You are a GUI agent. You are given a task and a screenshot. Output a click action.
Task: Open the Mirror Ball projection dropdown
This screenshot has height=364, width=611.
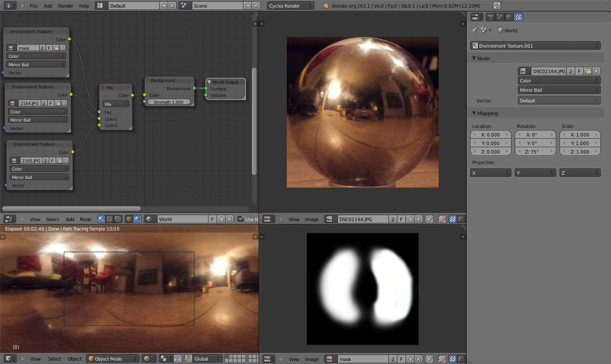pyautogui.click(x=559, y=90)
